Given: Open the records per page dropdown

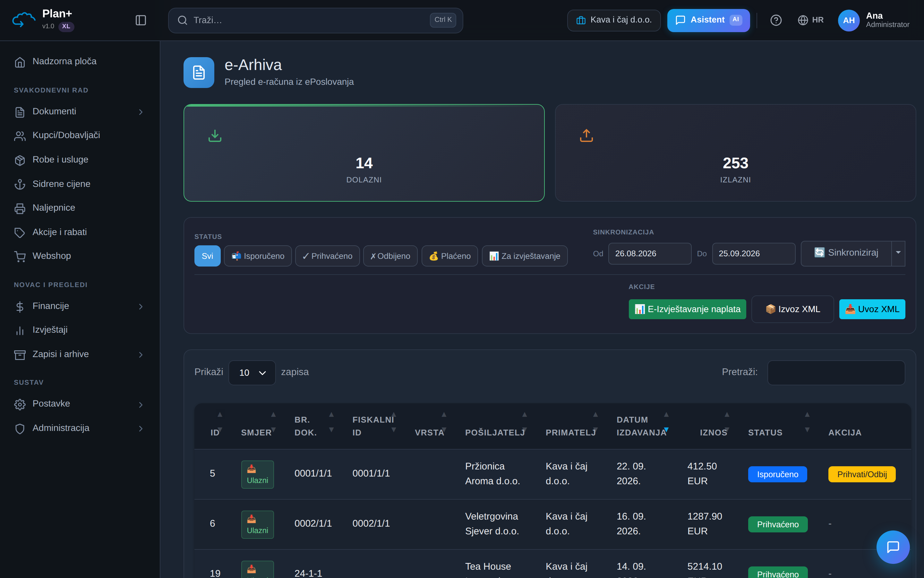Looking at the screenshot, I should [252, 372].
